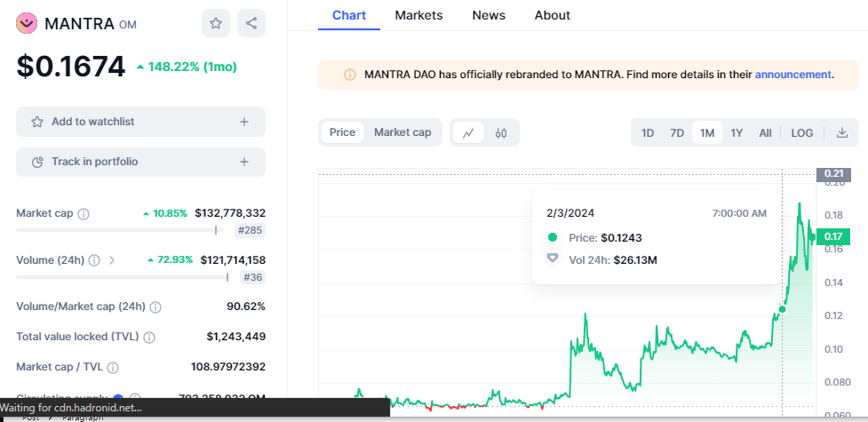Select the Price chart toggle

[342, 132]
